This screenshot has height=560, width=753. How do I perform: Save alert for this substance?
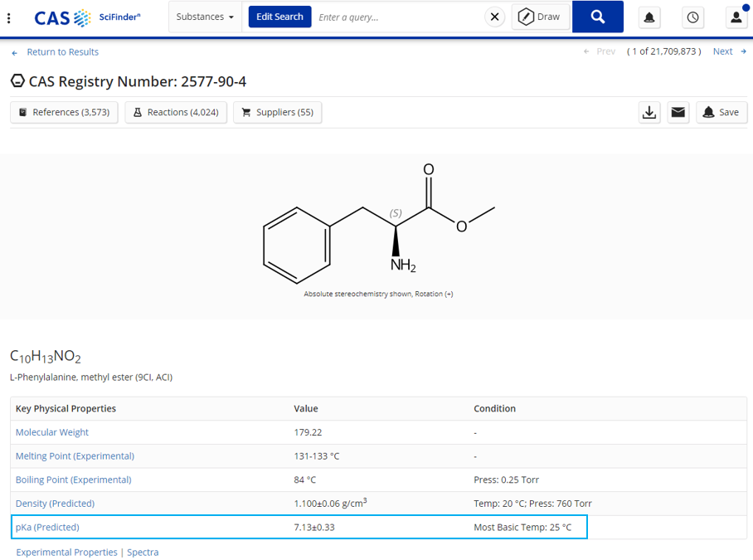click(719, 112)
